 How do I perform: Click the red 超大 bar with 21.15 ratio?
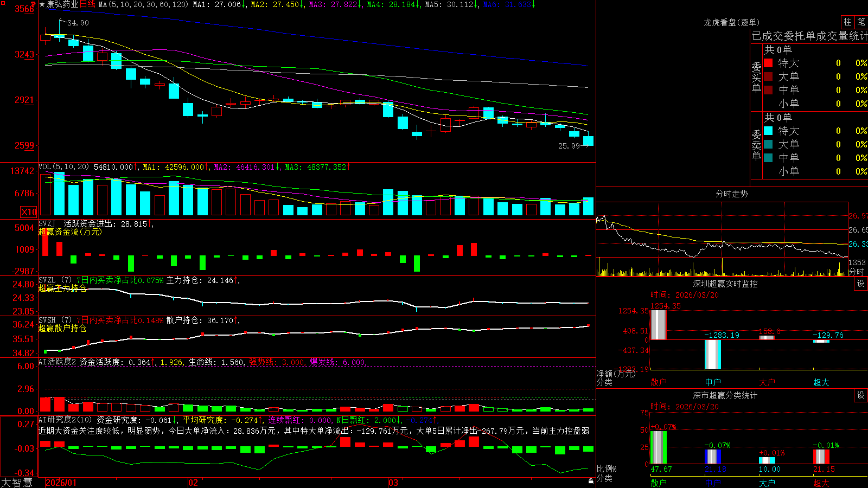821,457
